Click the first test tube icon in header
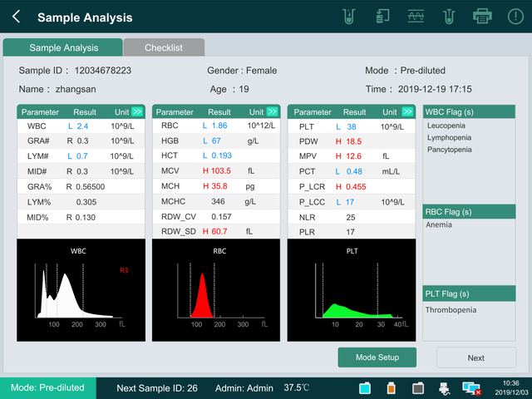532x399 pixels. [349, 16]
